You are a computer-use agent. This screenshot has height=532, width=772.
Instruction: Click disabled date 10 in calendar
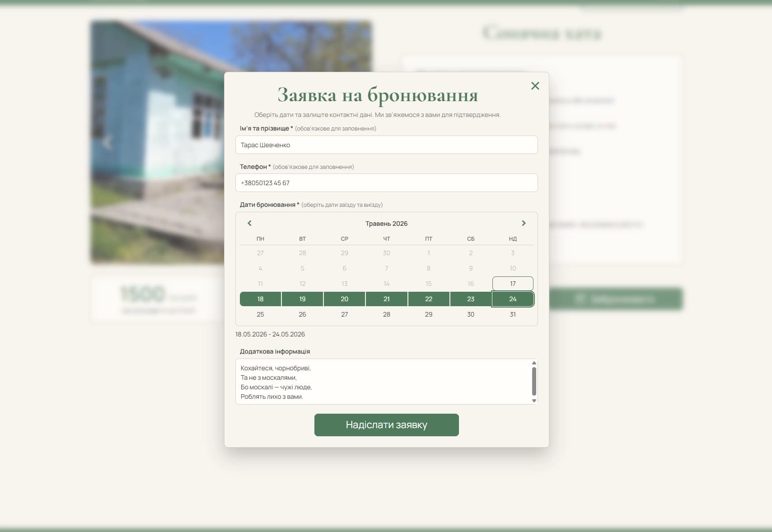click(513, 268)
